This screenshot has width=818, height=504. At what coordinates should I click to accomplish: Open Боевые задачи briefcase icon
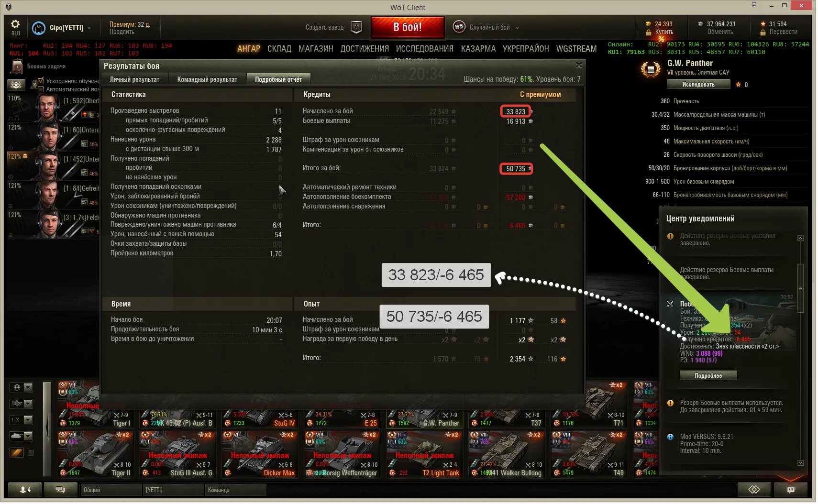(x=17, y=66)
